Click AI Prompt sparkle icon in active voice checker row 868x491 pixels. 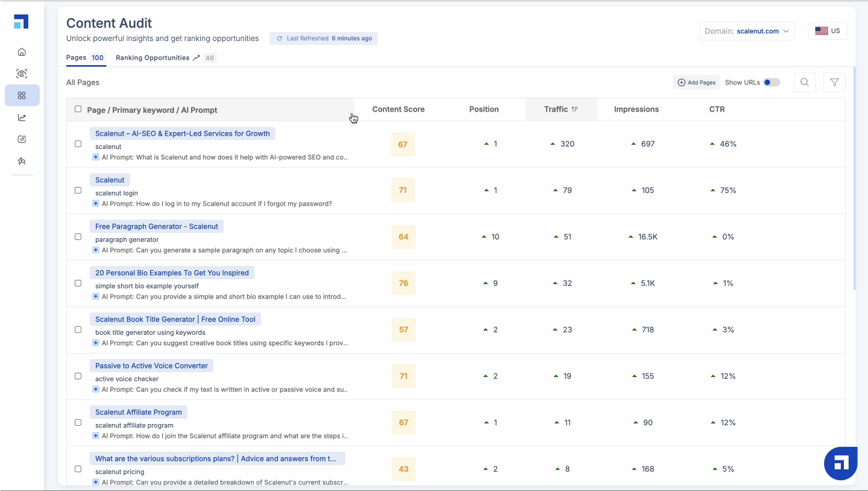95,390
